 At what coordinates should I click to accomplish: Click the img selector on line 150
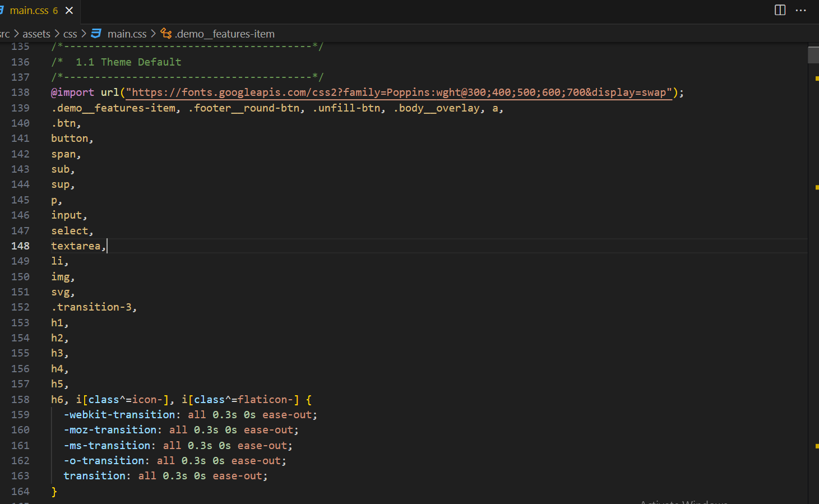click(x=61, y=277)
